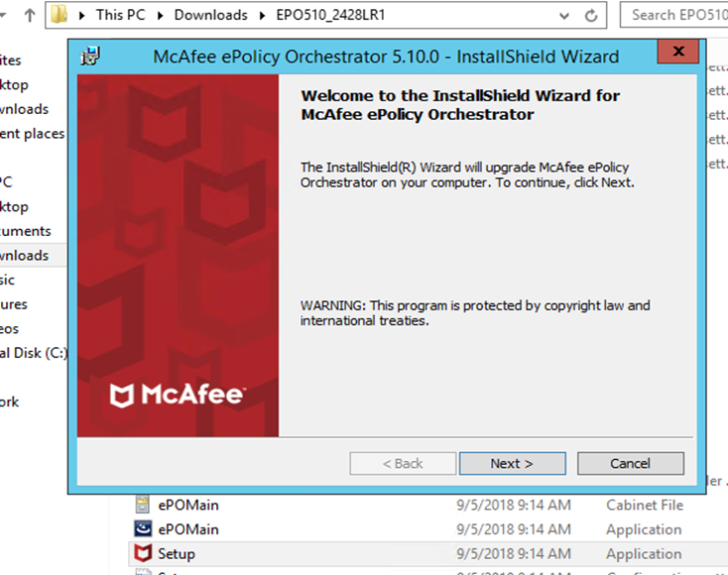Select the ePOMain Application icon
The width and height of the screenshot is (728, 575).
coord(143,528)
